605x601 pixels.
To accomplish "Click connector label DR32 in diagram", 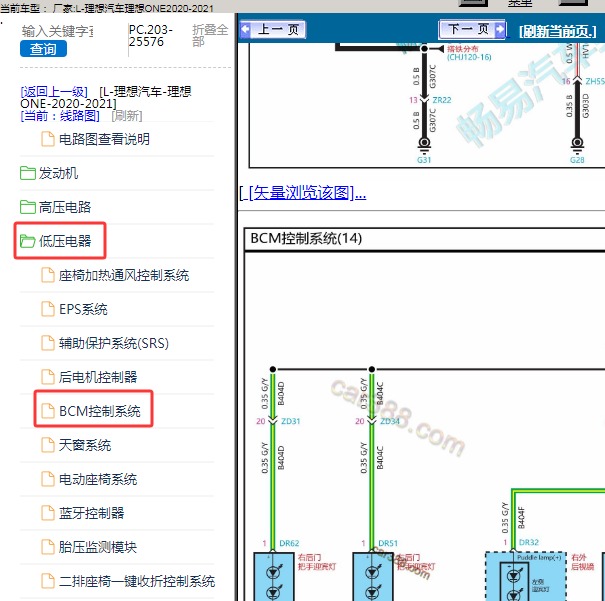I will [529, 542].
